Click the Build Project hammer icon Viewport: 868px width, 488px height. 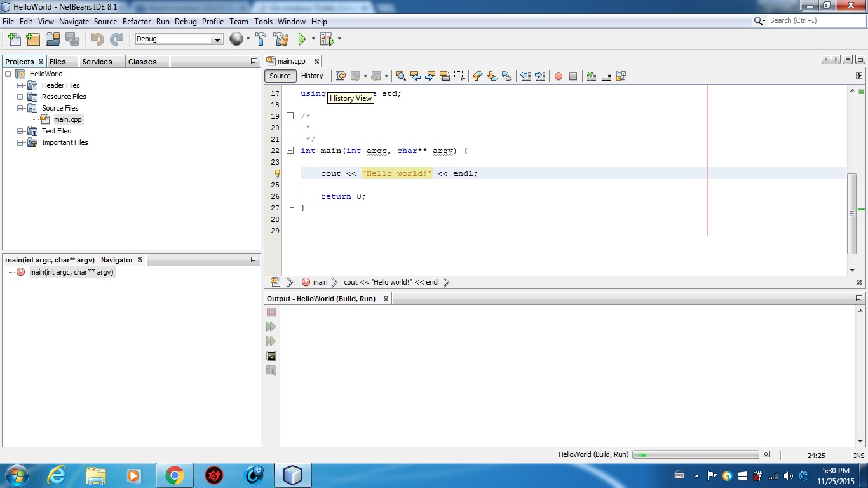pyautogui.click(x=261, y=39)
